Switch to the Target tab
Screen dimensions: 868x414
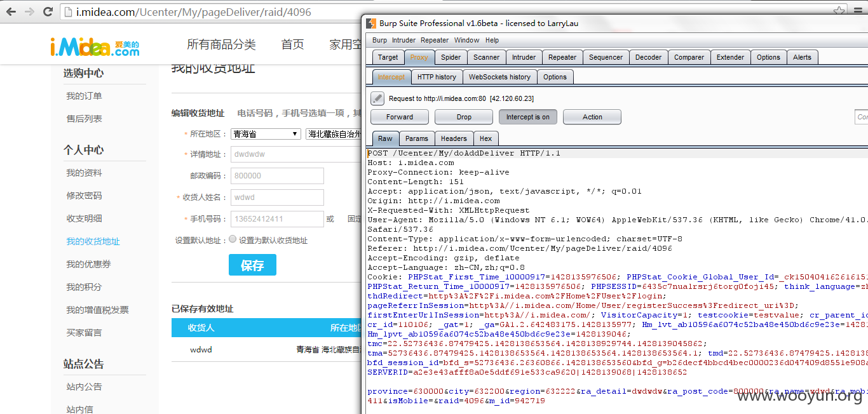[x=388, y=57]
